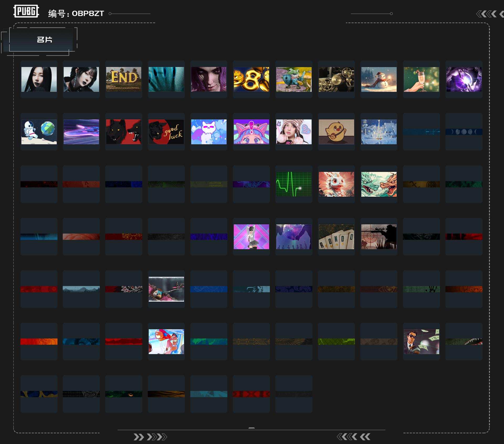504x444 pixels.
Task: Open the 名片 tab
Action: 41,40
